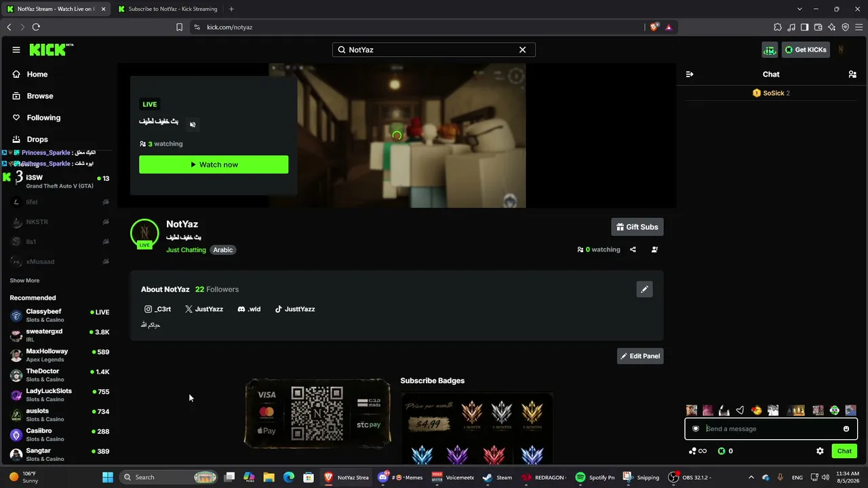Open recommended channel Classybeef

tap(60, 315)
